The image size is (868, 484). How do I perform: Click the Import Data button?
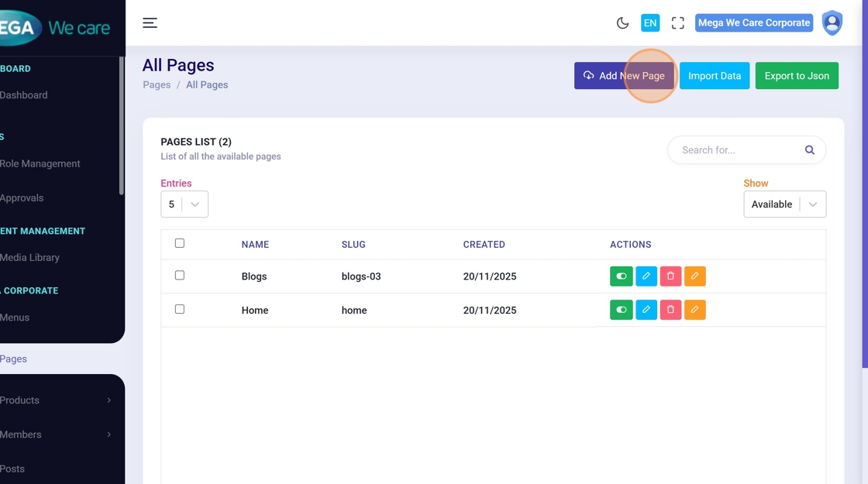pyautogui.click(x=714, y=76)
